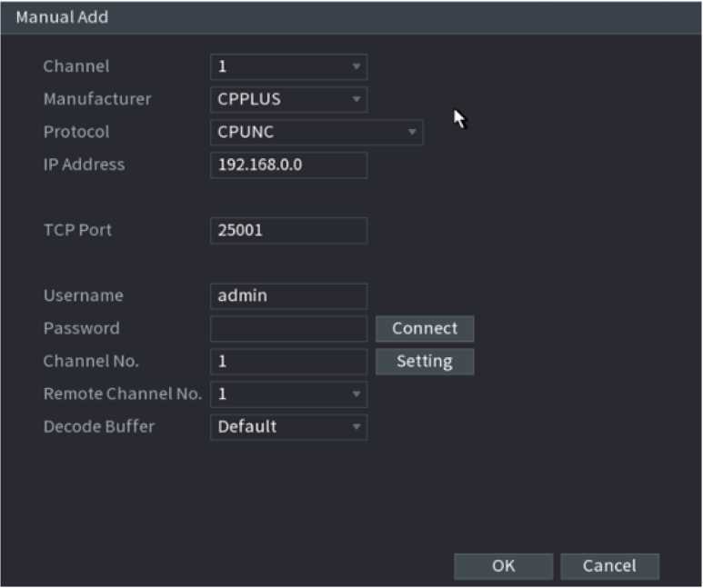
Task: Open the Protocol dropdown showing CPUNC
Action: pyautogui.click(x=316, y=132)
